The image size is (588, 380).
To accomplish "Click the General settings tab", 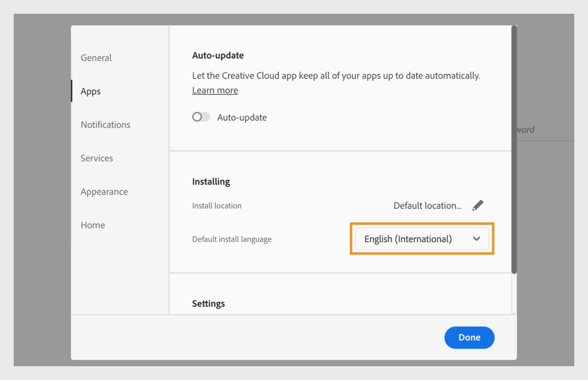I will pos(96,57).
